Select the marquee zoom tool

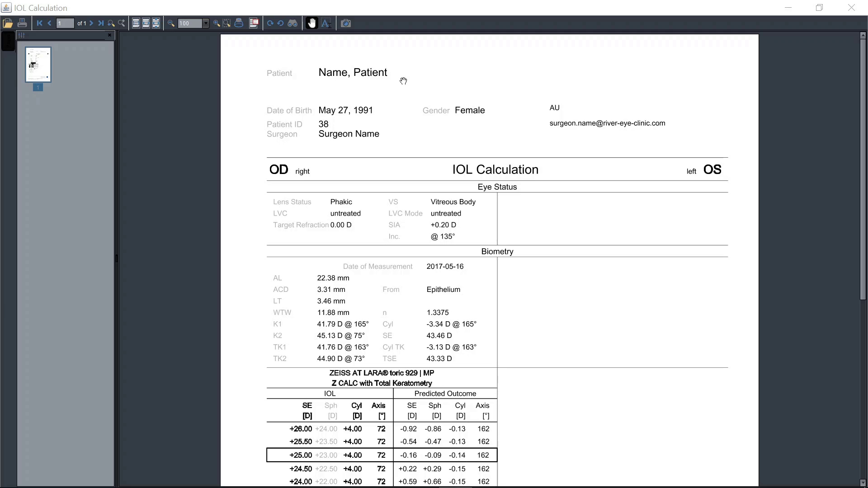point(227,23)
